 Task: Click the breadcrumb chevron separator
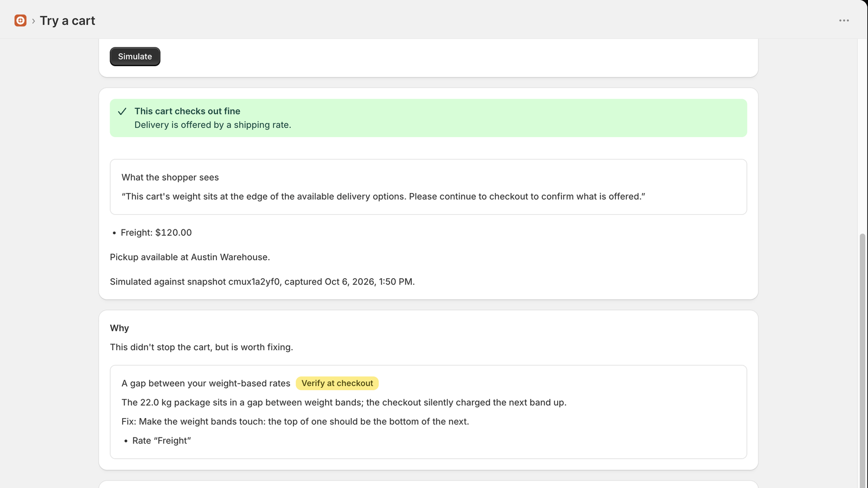[34, 21]
